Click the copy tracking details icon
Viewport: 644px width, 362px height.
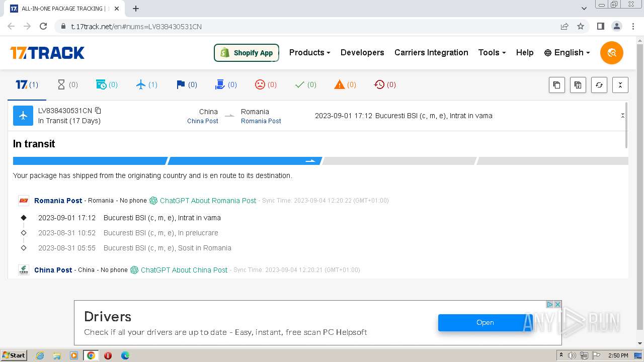click(578, 85)
